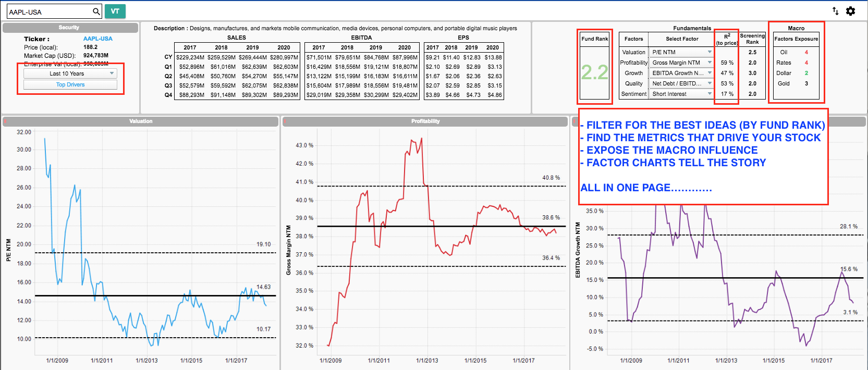Click the 59 % R² value for Profitability
This screenshot has width=868, height=370.
[x=727, y=63]
